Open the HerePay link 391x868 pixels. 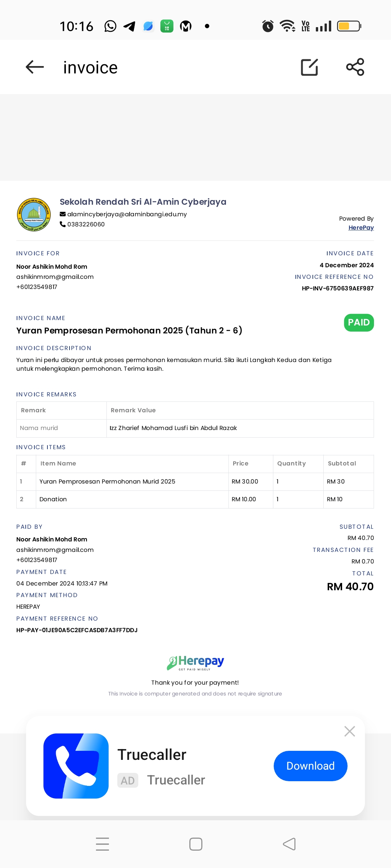point(361,227)
